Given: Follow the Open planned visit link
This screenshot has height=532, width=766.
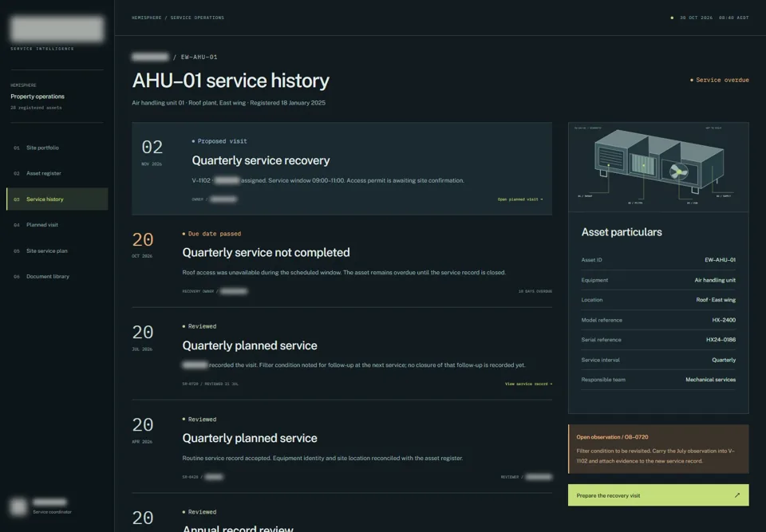Looking at the screenshot, I should click(519, 199).
